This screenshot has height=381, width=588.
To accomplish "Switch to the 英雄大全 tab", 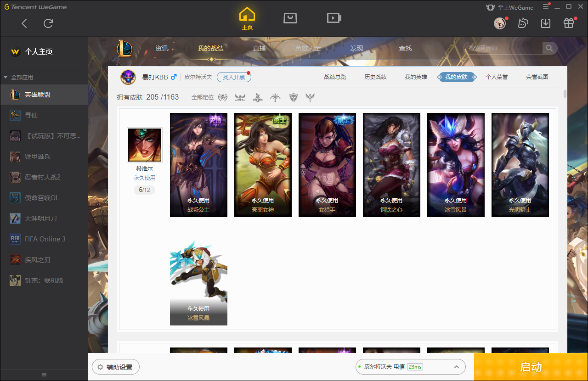I will [x=308, y=48].
